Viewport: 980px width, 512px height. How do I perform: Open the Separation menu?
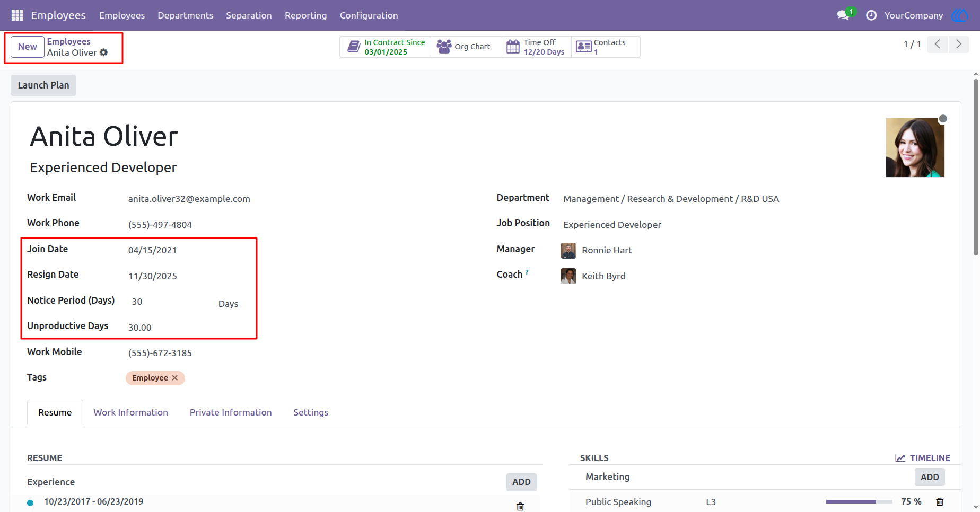point(249,15)
